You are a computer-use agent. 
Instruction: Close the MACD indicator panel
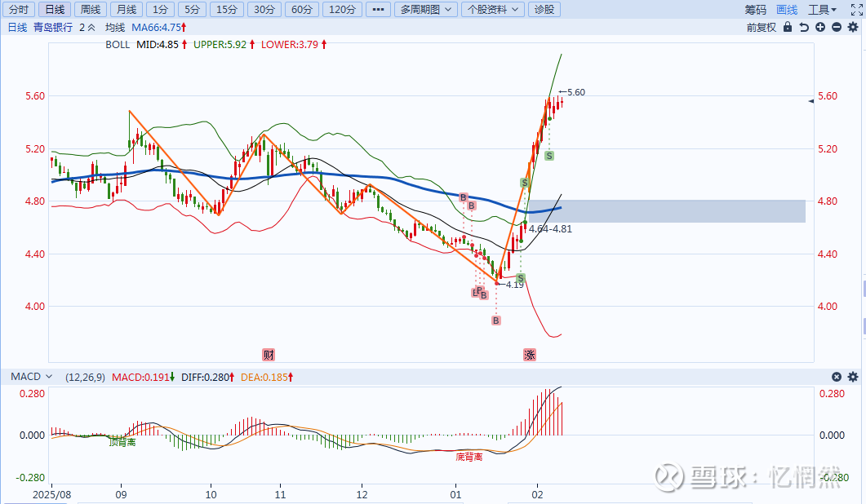coord(837,377)
